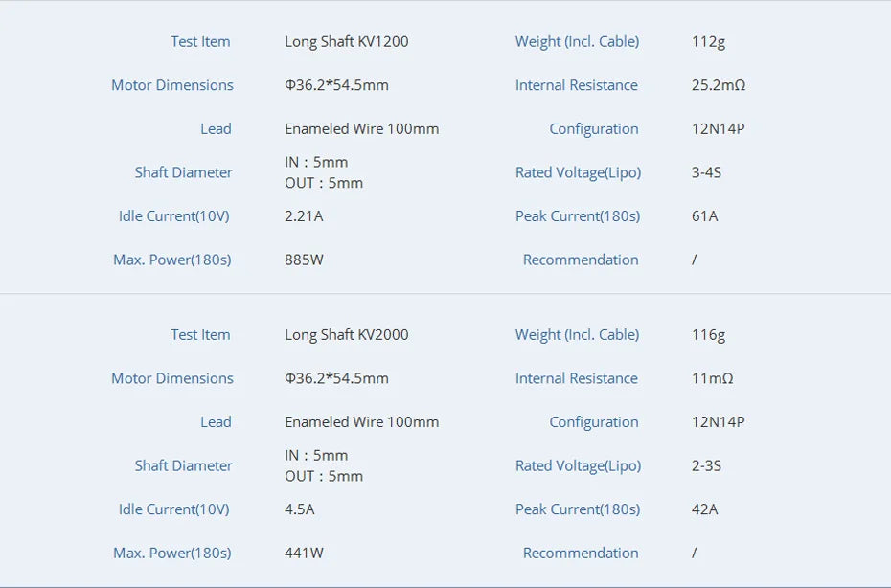Click the 42A peak current value
The image size is (891, 588).
[704, 509]
